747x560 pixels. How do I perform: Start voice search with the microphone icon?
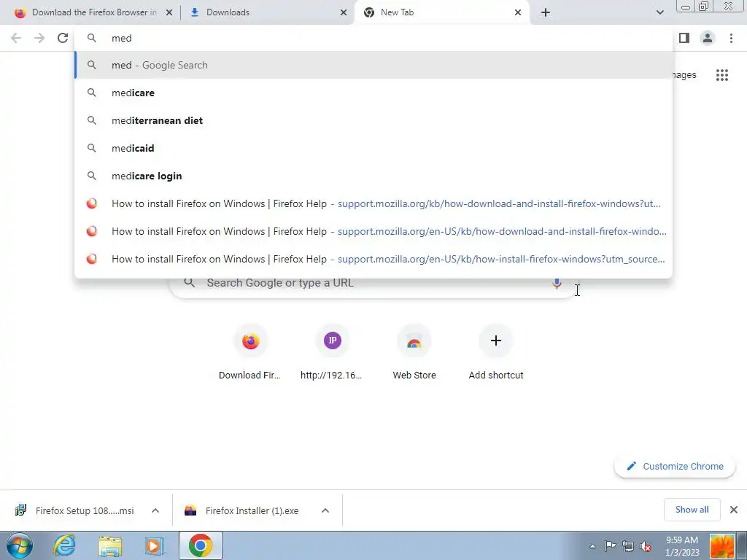557,284
